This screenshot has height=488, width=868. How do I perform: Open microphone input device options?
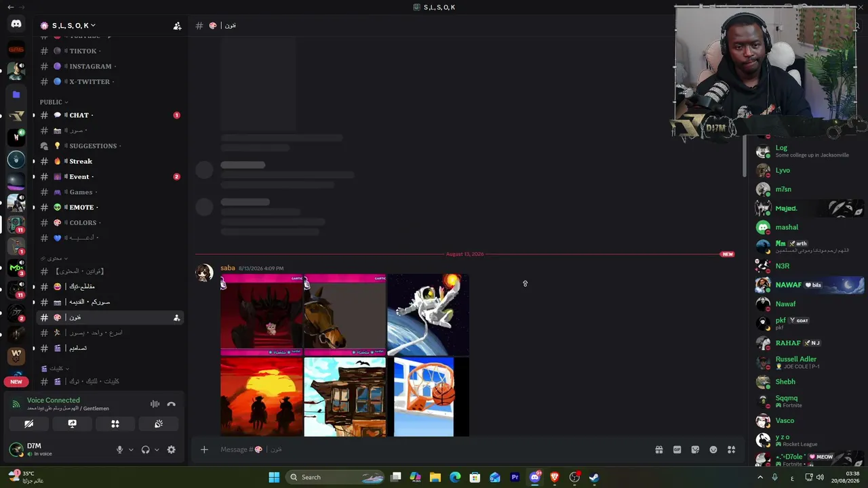(x=131, y=449)
